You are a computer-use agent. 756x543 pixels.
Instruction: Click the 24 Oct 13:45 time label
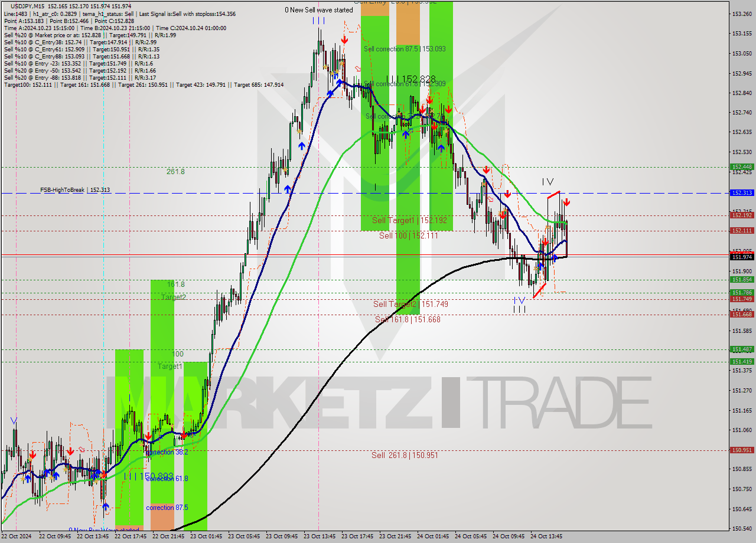tap(546, 537)
